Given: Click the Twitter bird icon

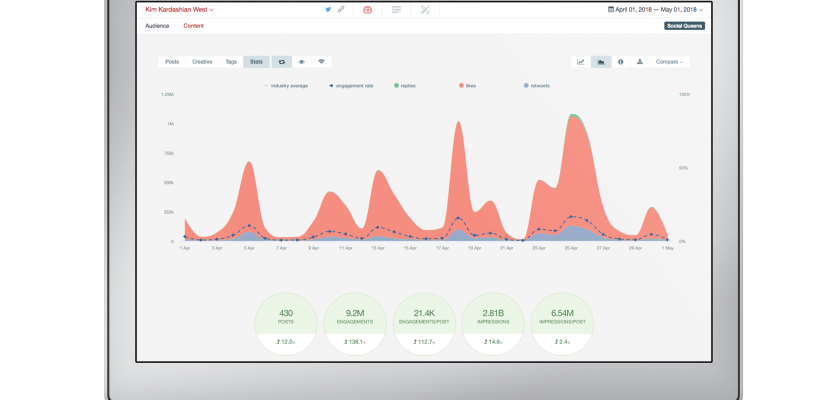Looking at the screenshot, I should (328, 9).
